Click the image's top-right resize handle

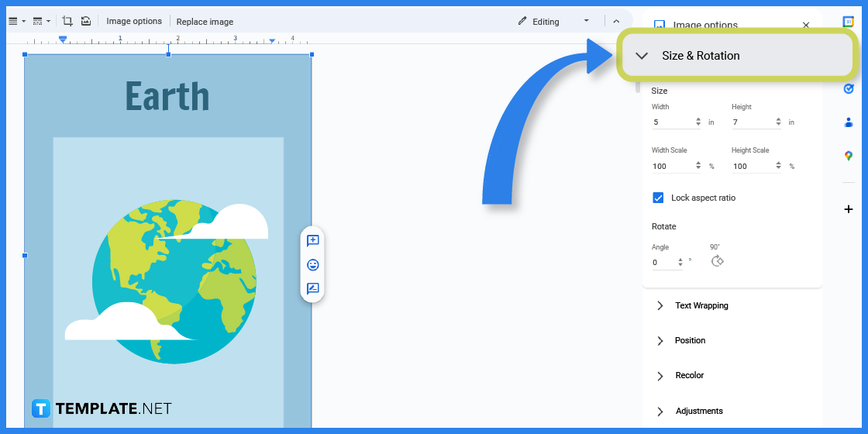(x=312, y=54)
